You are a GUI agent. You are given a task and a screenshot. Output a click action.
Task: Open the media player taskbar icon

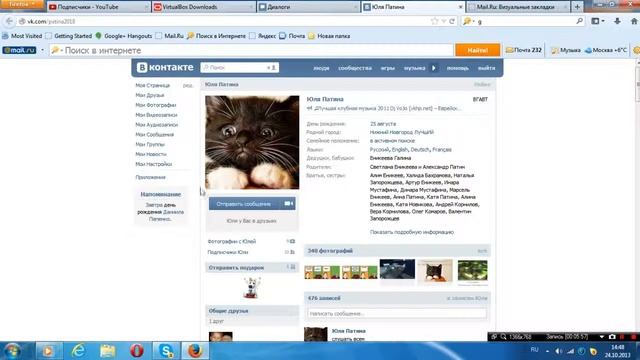coord(48,351)
